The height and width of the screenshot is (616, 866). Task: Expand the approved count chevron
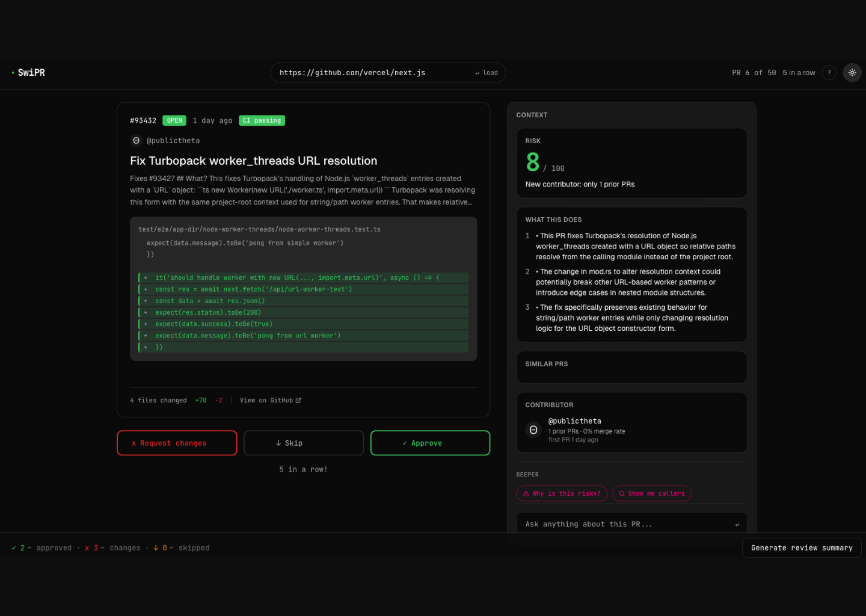pos(29,548)
